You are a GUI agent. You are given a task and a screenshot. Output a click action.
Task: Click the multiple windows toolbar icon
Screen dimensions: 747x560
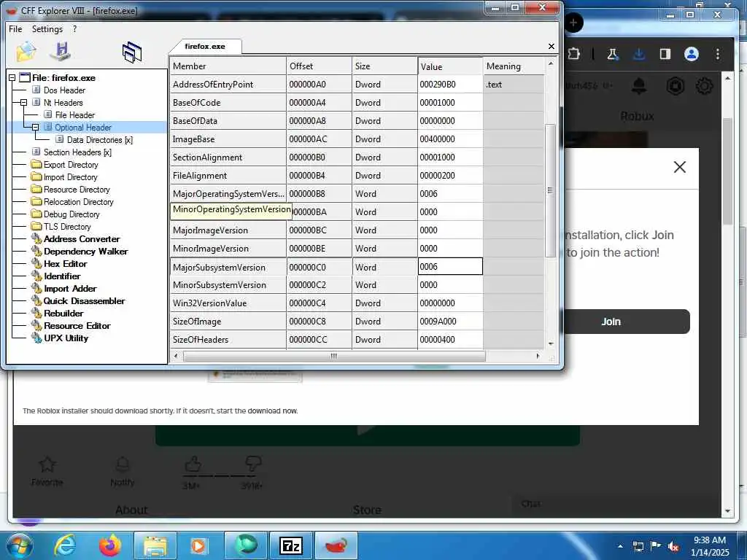(x=132, y=52)
